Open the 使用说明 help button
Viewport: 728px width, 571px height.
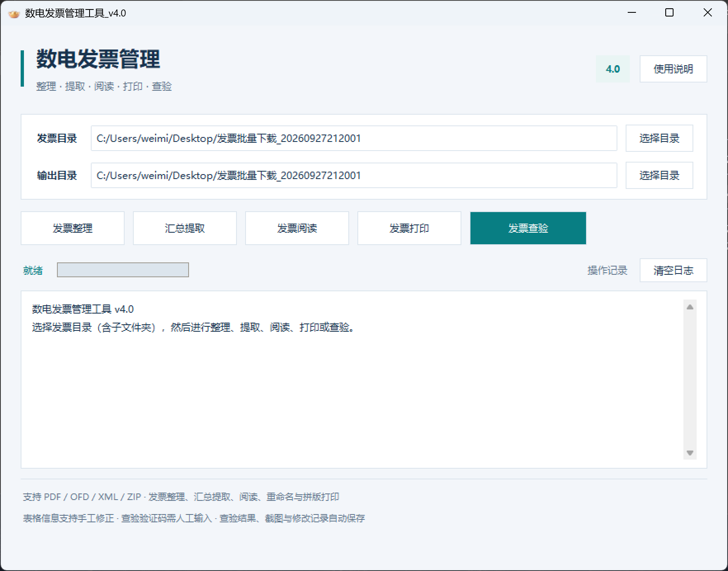pyautogui.click(x=673, y=69)
